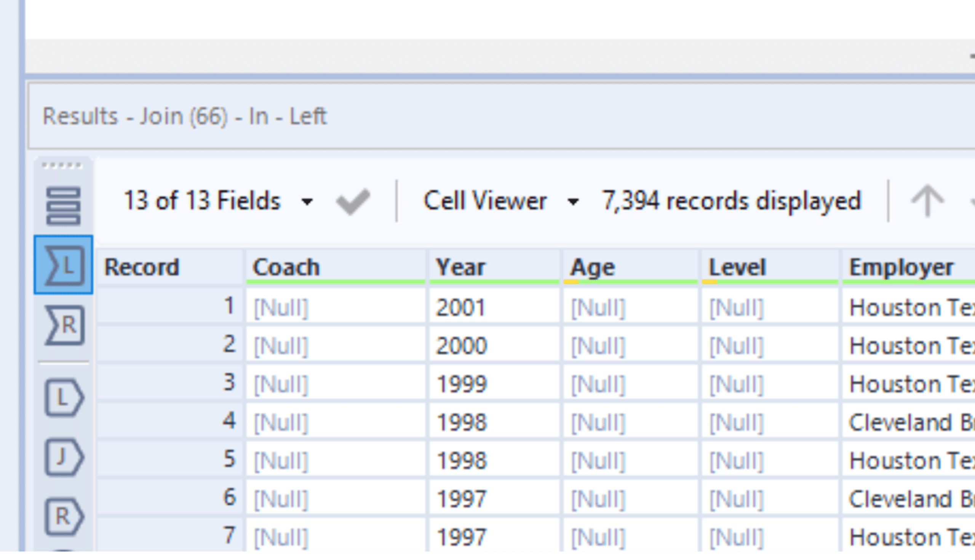Select the Left input anchor icon
This screenshot has height=560, width=975.
tap(64, 266)
